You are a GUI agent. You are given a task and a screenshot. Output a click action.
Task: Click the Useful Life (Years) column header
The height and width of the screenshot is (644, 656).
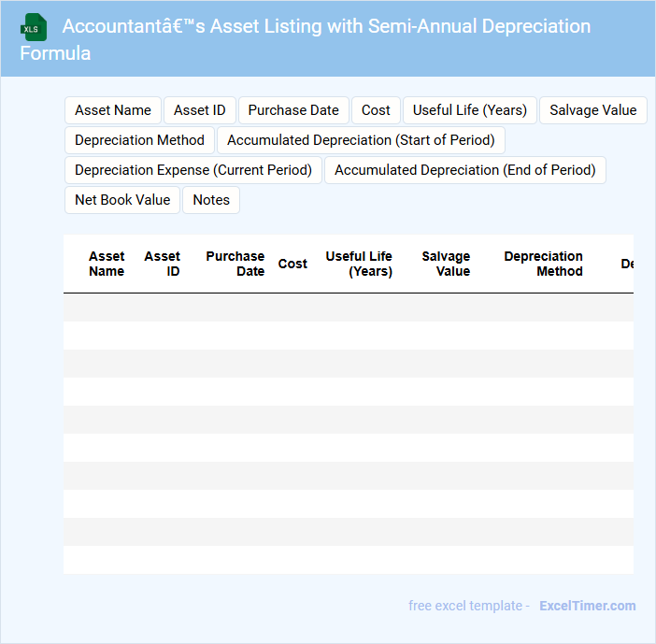[x=359, y=264]
